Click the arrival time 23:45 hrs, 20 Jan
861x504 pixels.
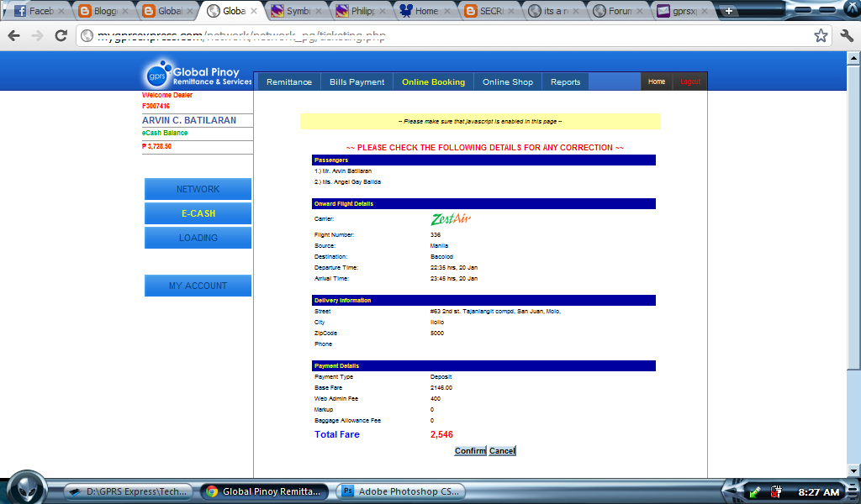point(453,279)
